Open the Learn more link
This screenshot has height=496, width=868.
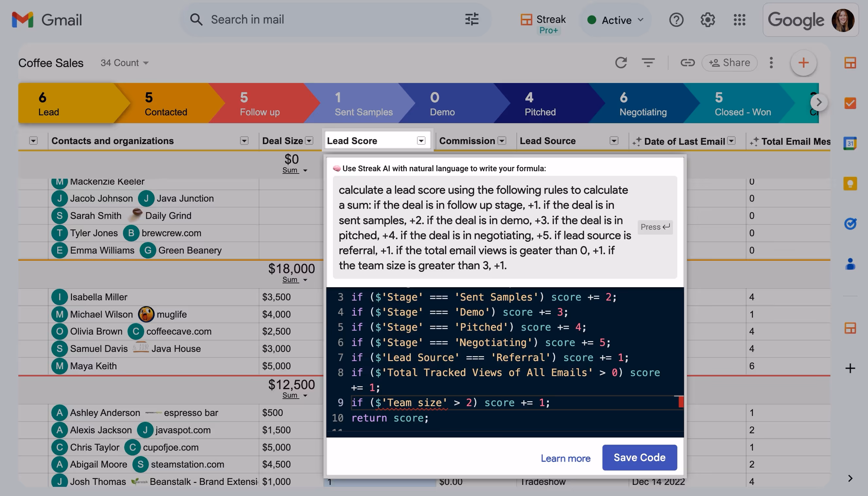tap(565, 458)
